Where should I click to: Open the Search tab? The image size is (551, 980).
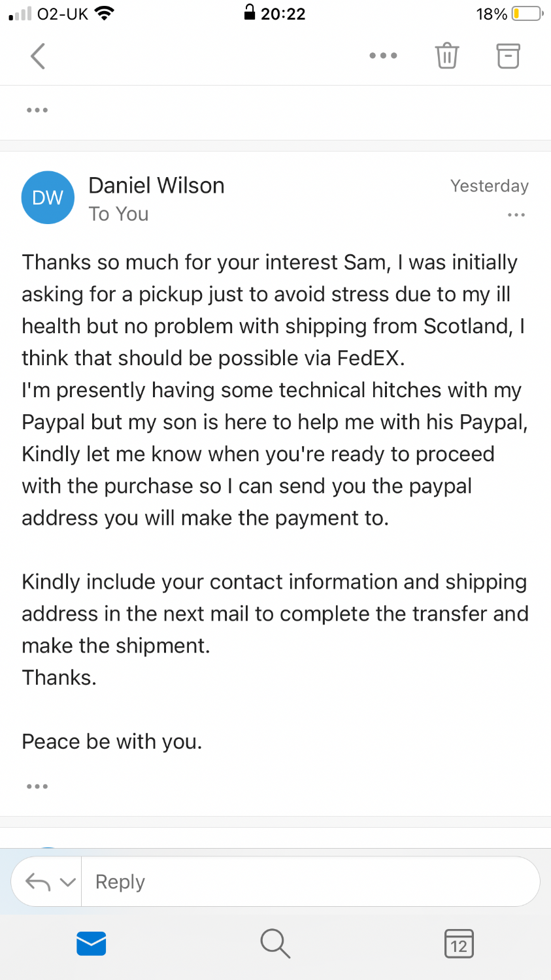tap(275, 944)
